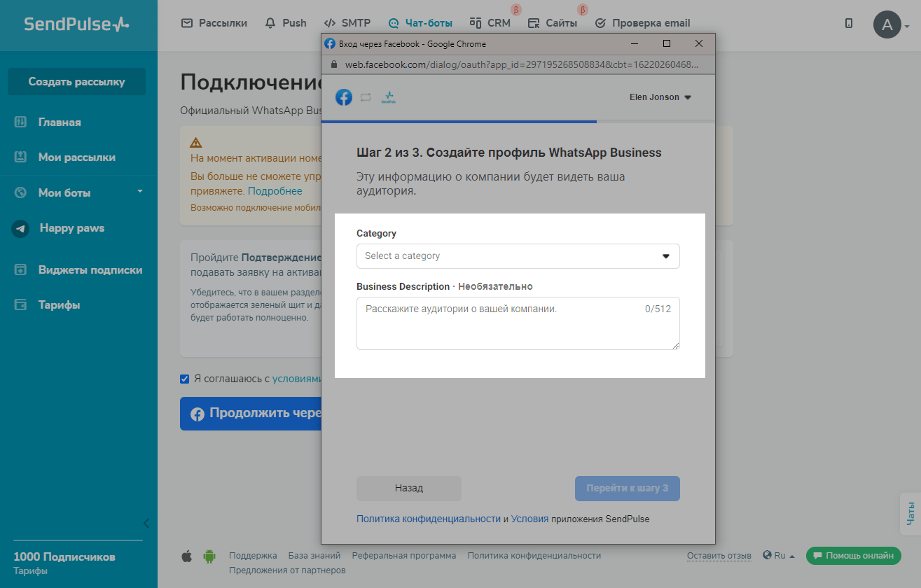
Task: Click the Продолжить через Facebook button
Action: (x=251, y=414)
